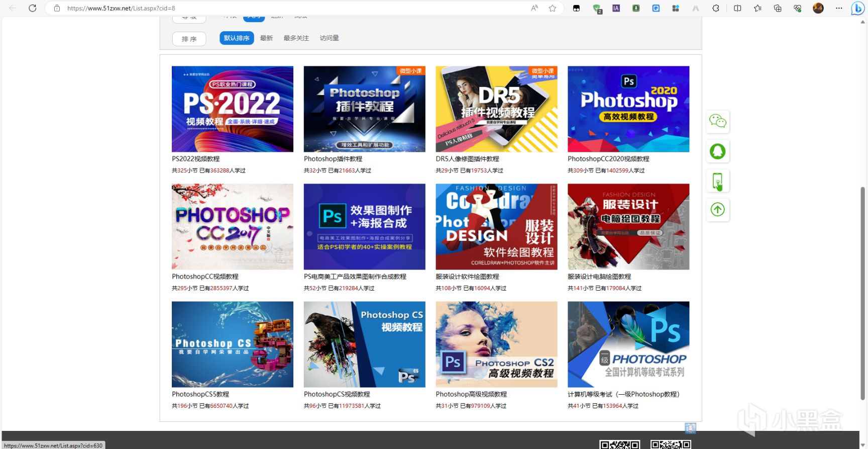The height and width of the screenshot is (449, 868).
Task: Open QQ contact float icon
Action: pyautogui.click(x=718, y=151)
